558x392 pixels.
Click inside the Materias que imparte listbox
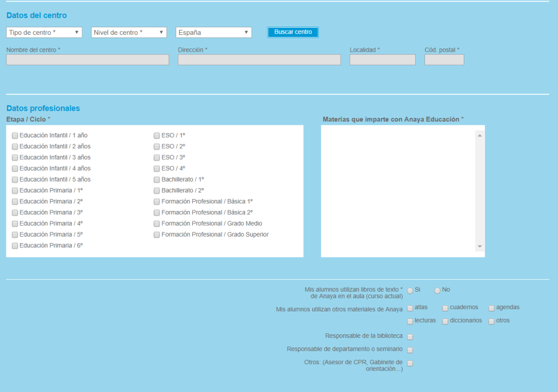(398, 191)
